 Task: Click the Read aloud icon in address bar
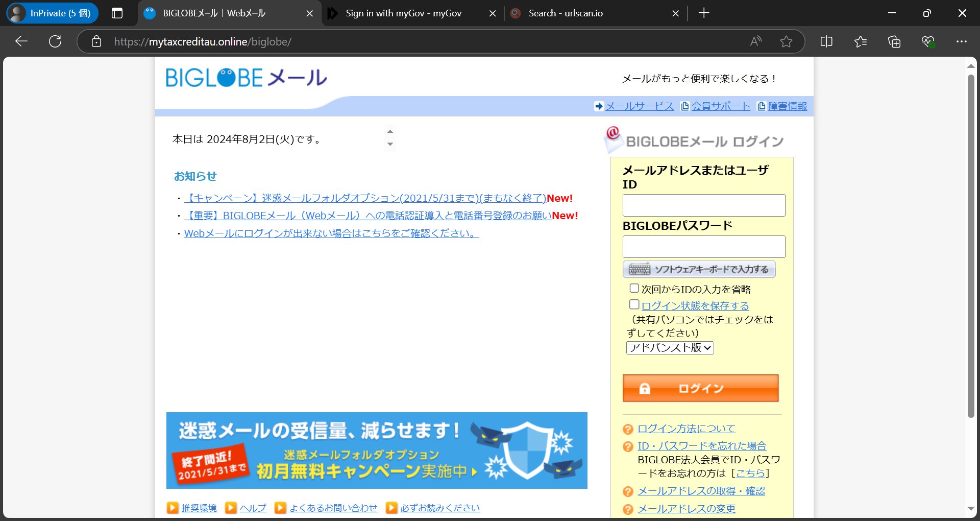click(756, 41)
